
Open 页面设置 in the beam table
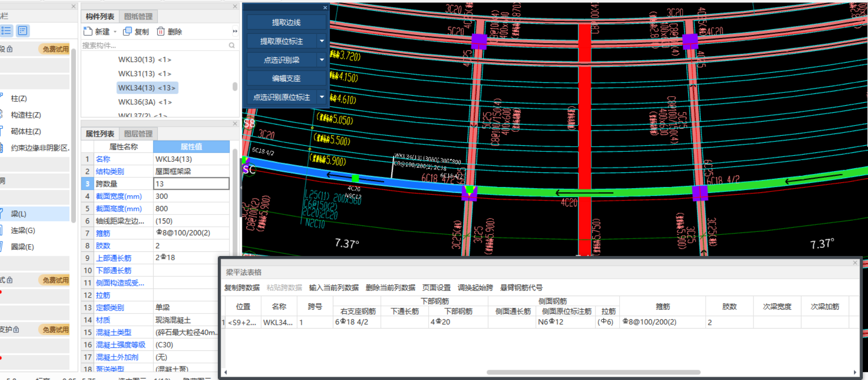(436, 288)
